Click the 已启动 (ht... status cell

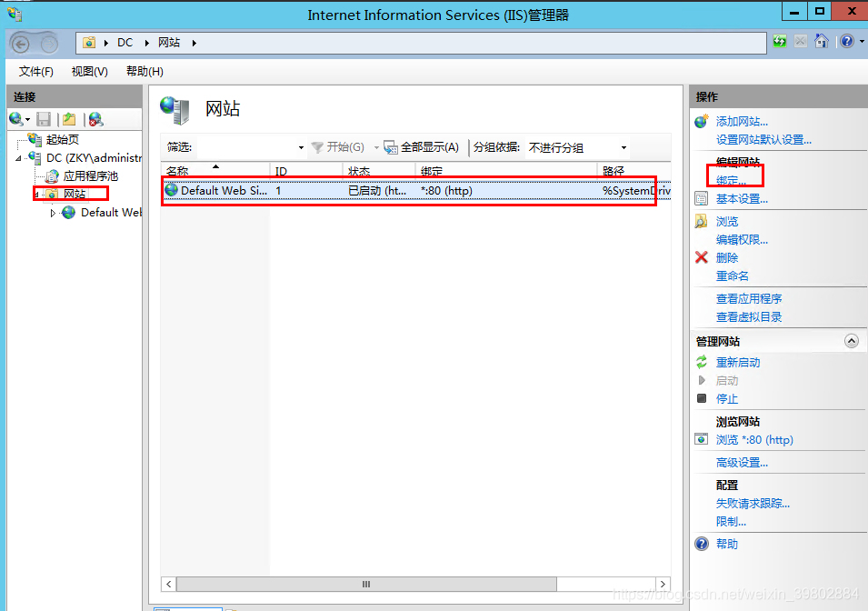click(x=377, y=191)
